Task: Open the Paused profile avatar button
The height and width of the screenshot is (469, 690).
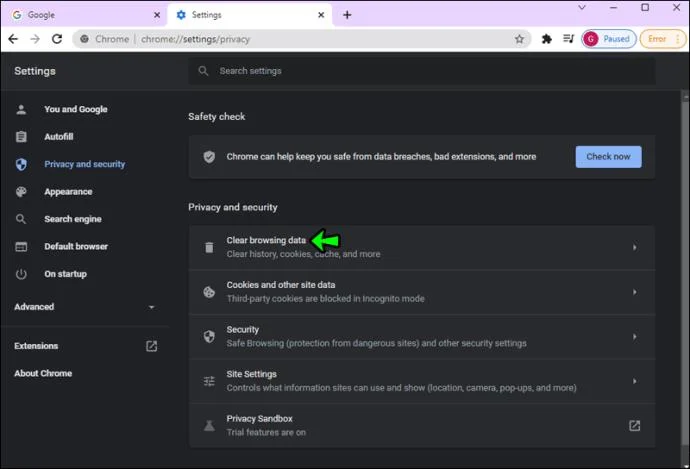Action: point(609,39)
